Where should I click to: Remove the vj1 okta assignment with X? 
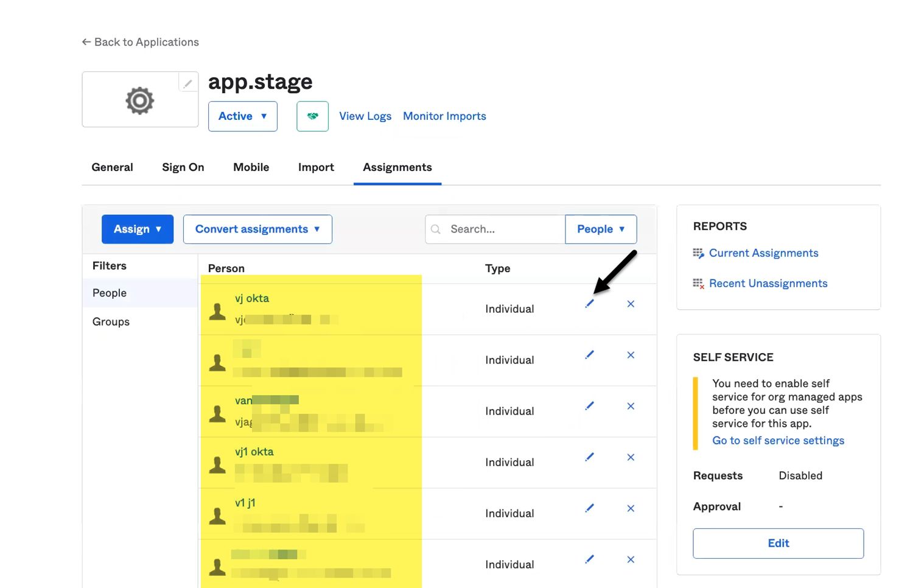[x=631, y=457]
